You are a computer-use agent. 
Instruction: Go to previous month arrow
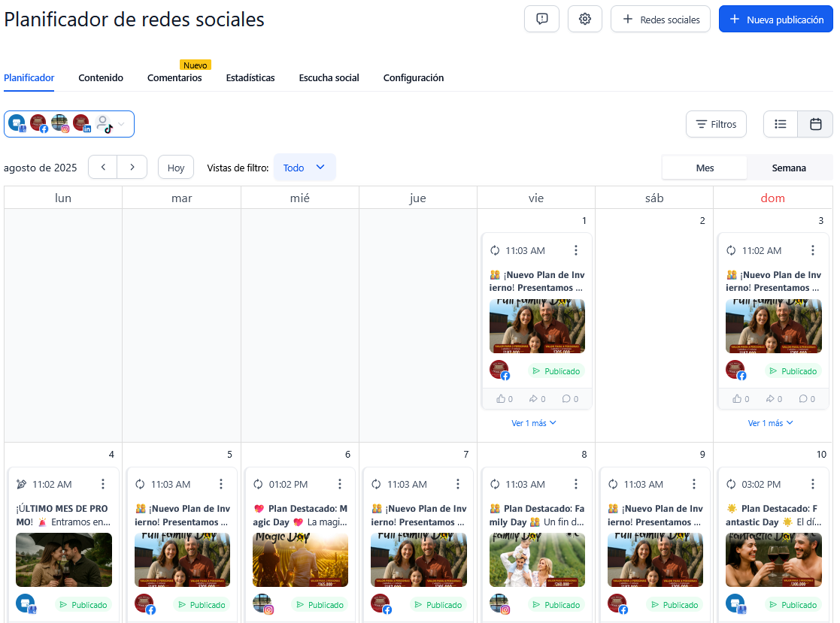(x=103, y=167)
